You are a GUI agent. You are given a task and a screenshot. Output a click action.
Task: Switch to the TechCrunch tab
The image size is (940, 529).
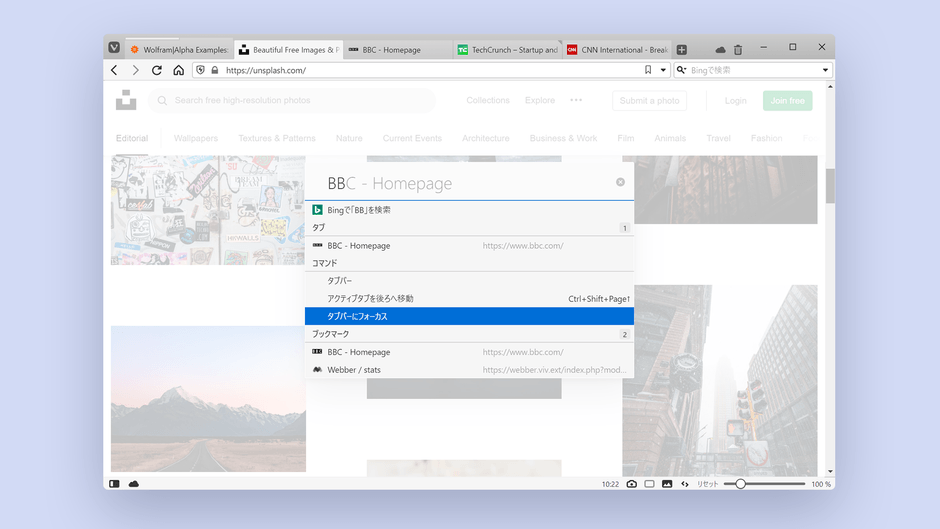pos(508,49)
